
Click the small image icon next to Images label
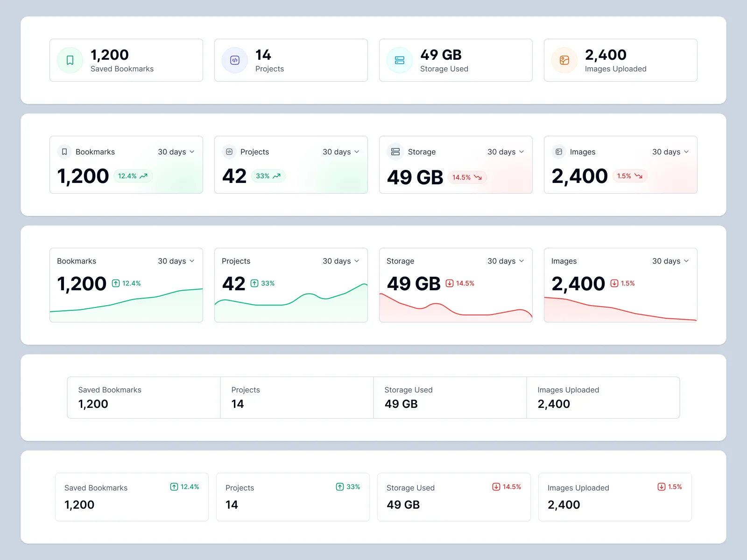click(559, 152)
